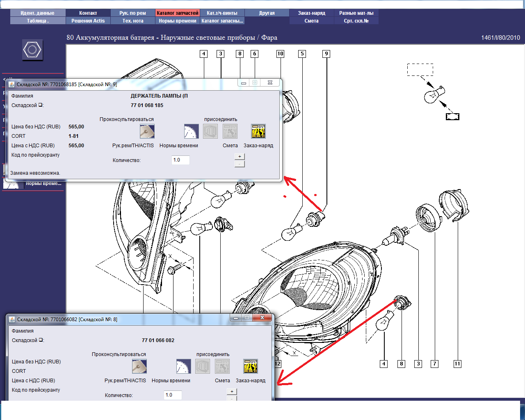Increase quantity with plus in 7701066082 dialog
Image resolution: width=525 pixels, height=420 pixels.
(232, 391)
